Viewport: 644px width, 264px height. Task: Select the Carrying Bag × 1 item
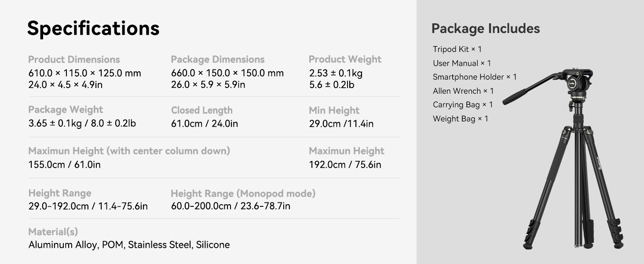pyautogui.click(x=463, y=105)
